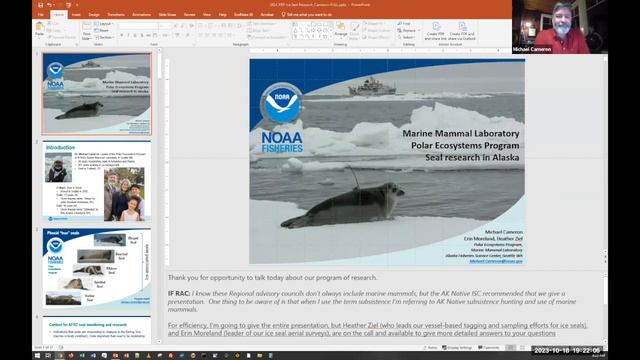
Task: Open the Review ribbon tab
Action: [x=189, y=15]
